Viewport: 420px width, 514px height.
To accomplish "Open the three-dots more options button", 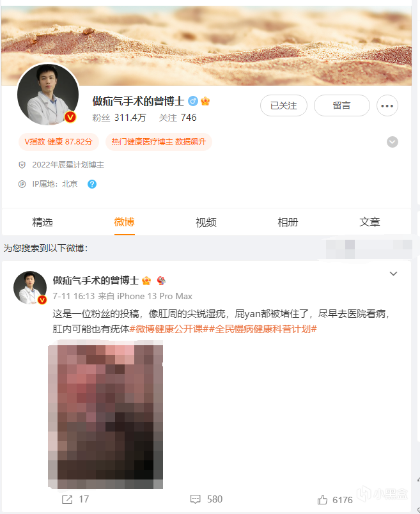I will [387, 105].
